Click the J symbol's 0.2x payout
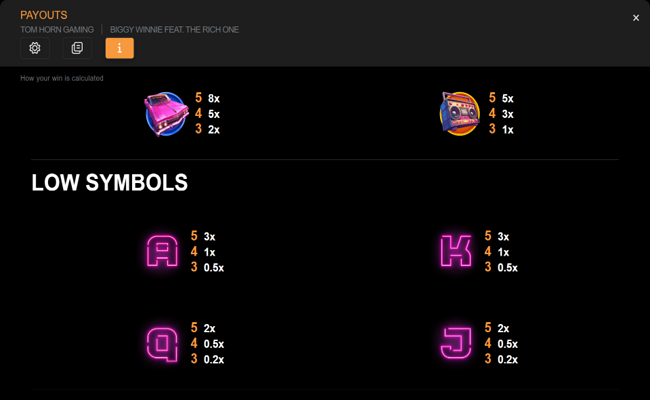The height and width of the screenshot is (400, 650). tap(508, 359)
